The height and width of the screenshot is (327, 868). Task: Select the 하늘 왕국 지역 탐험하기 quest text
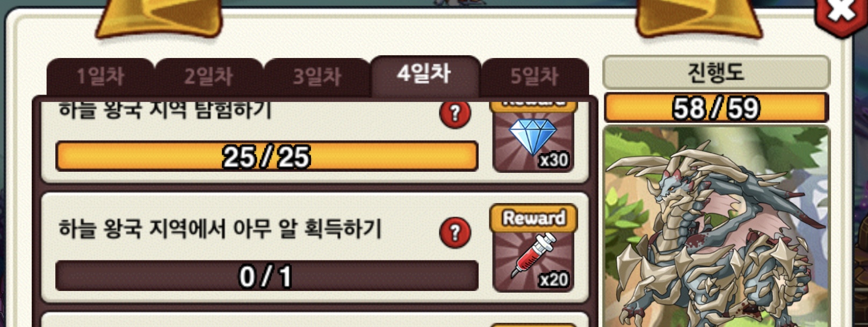tap(165, 111)
